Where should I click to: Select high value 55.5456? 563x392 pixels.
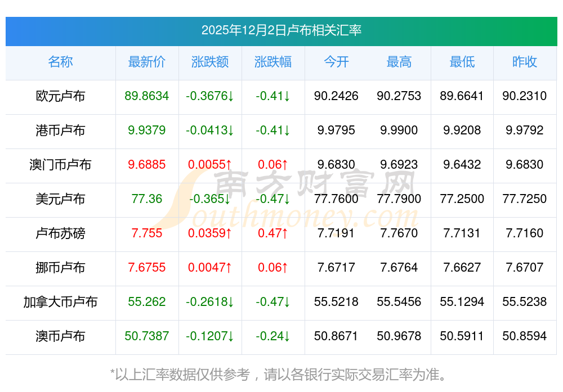pos(399,301)
